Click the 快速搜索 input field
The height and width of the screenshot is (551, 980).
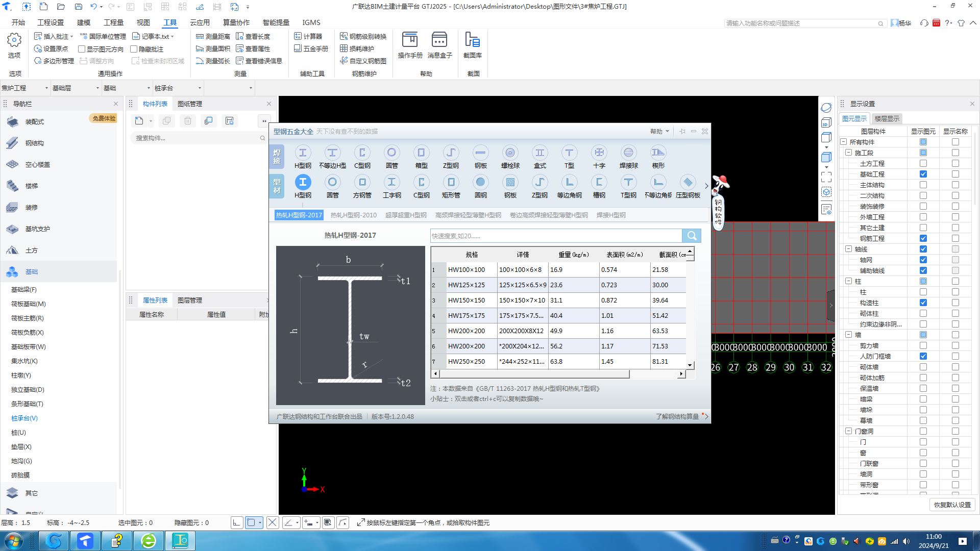[556, 236]
